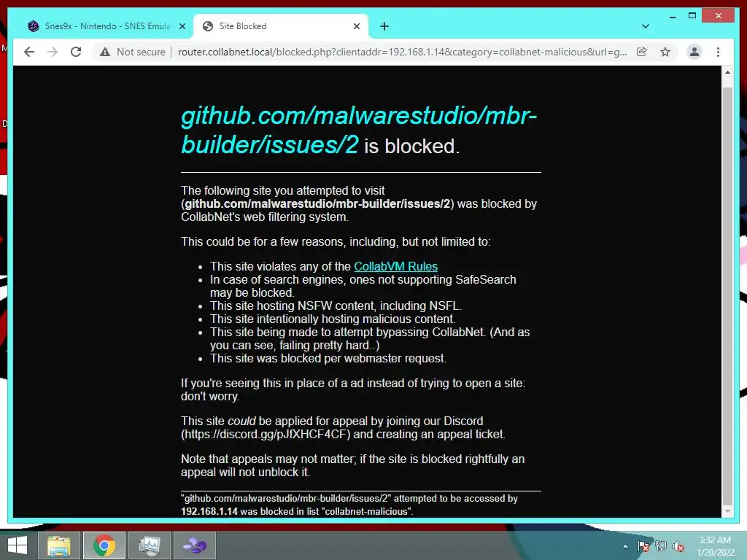Reload the blocked page
747x560 pixels.
(76, 52)
